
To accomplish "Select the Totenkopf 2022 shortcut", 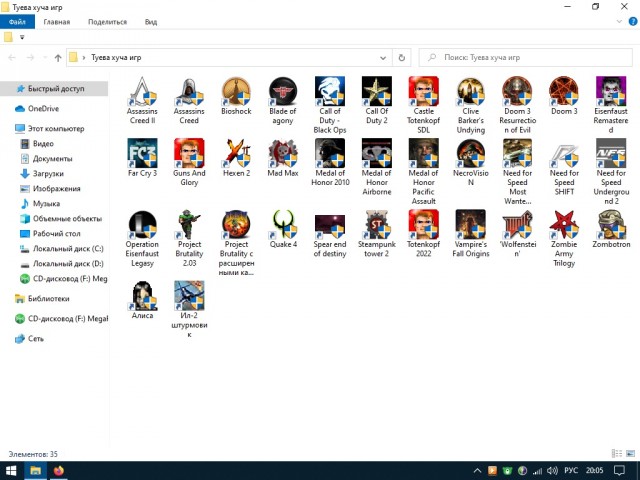I will [x=423, y=234].
